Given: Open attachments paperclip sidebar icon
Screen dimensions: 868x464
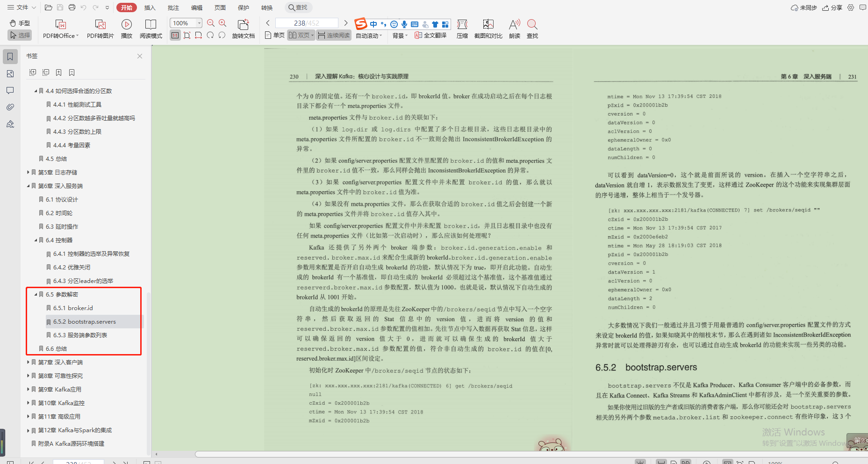Looking at the screenshot, I should (10, 107).
